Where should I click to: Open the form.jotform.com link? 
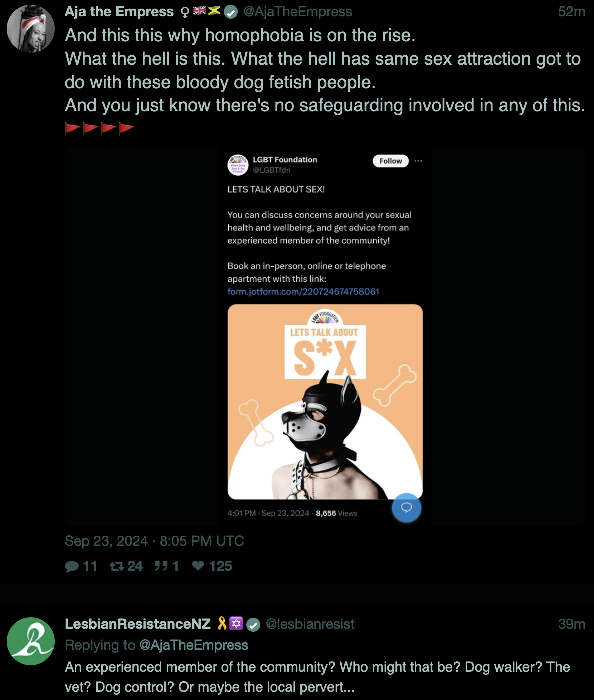pyautogui.click(x=303, y=292)
